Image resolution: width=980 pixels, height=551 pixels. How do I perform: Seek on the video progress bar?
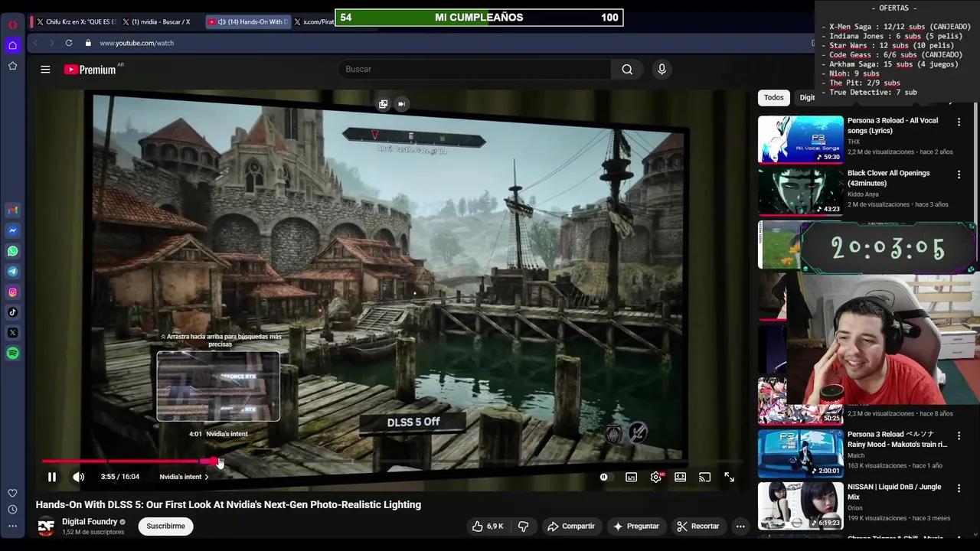pos(392,461)
